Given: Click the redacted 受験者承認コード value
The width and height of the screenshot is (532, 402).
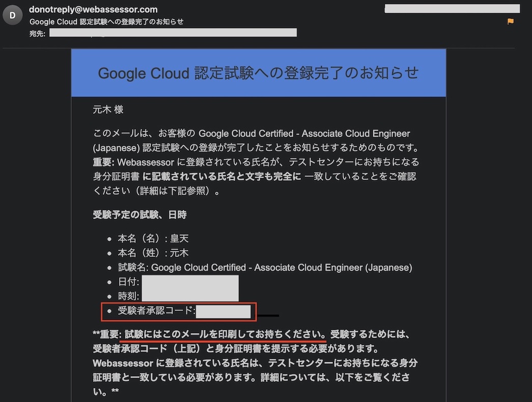Looking at the screenshot, I should 223,311.
